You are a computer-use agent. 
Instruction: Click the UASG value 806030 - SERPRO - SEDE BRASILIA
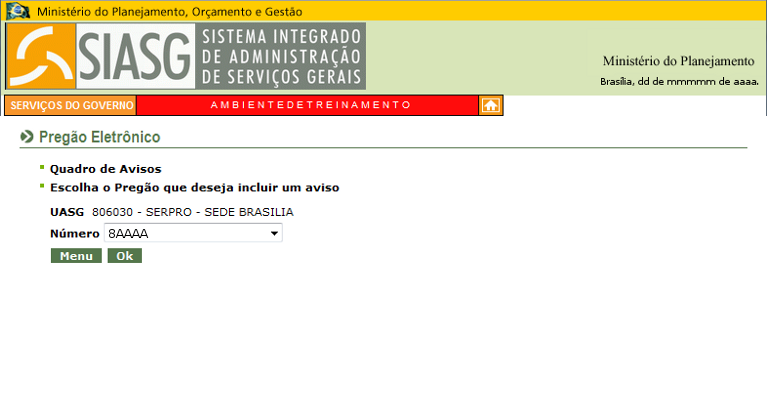click(193, 212)
